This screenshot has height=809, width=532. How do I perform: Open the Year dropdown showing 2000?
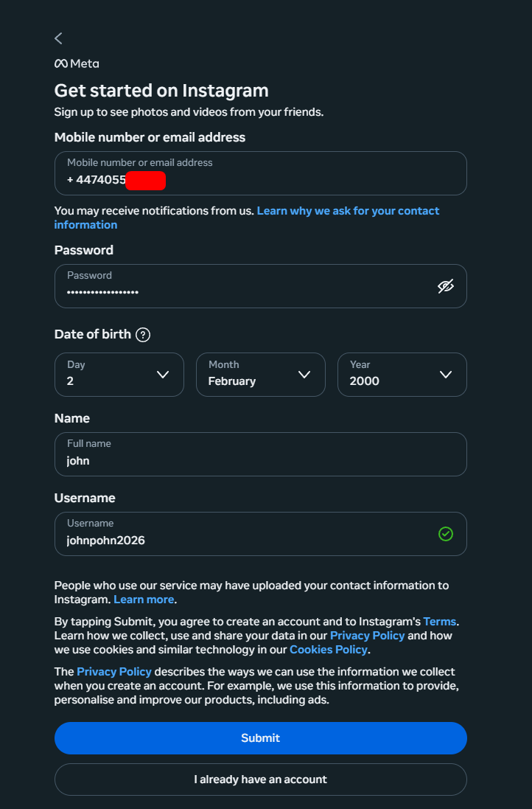pyautogui.click(x=402, y=375)
